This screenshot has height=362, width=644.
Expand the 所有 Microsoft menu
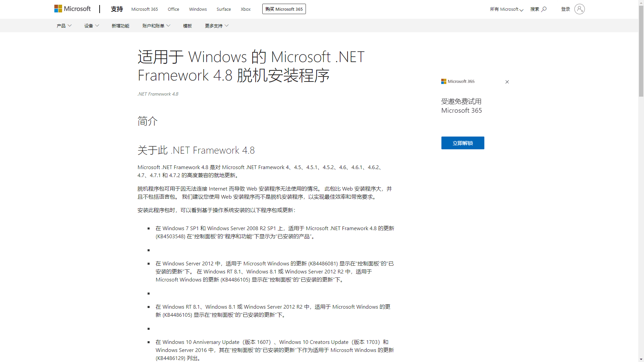pos(506,9)
